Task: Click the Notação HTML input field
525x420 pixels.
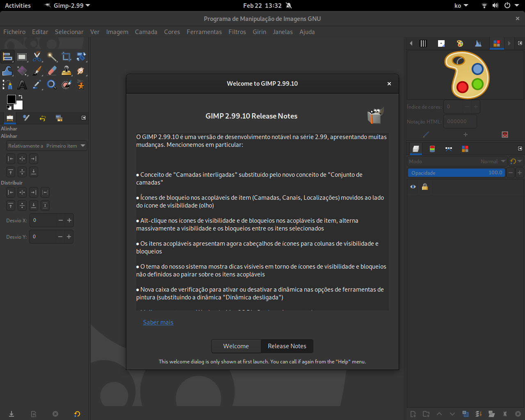Action: (460, 121)
